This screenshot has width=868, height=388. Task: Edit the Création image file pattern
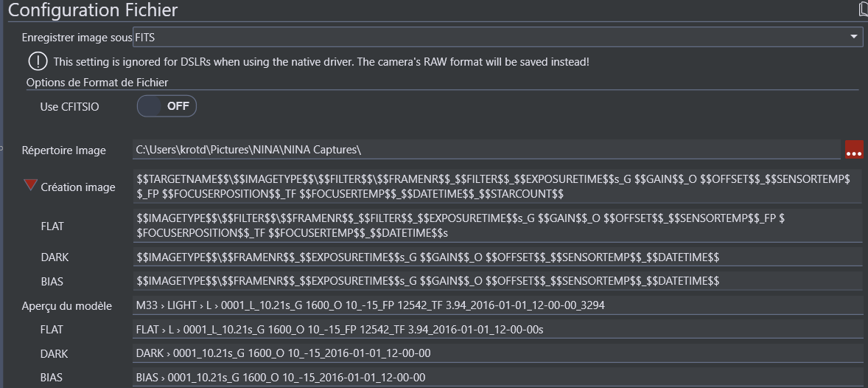[497, 187]
